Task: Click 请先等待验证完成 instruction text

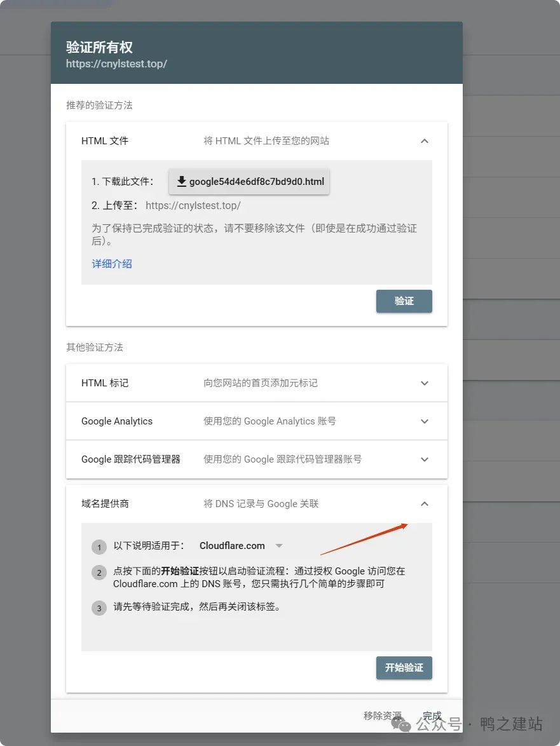Action: [x=196, y=607]
